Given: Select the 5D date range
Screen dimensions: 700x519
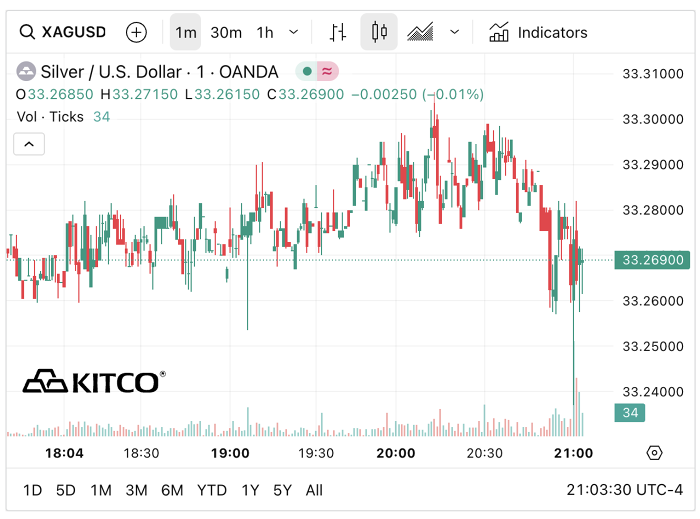Looking at the screenshot, I should [x=66, y=490].
